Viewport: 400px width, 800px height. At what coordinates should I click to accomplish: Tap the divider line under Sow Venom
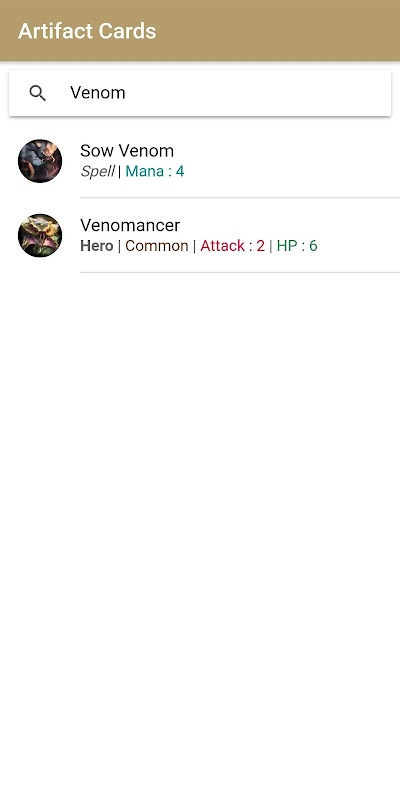(240, 197)
